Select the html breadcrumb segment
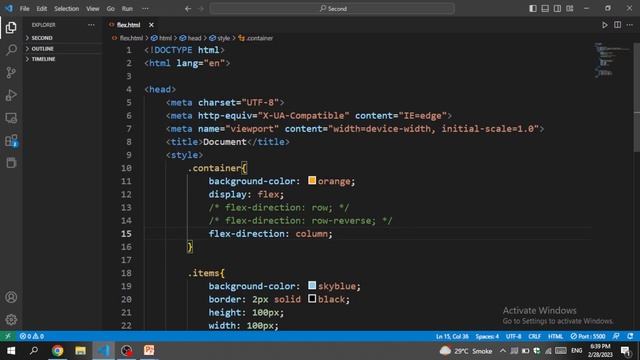This screenshot has height=360, width=640. pyautogui.click(x=162, y=38)
